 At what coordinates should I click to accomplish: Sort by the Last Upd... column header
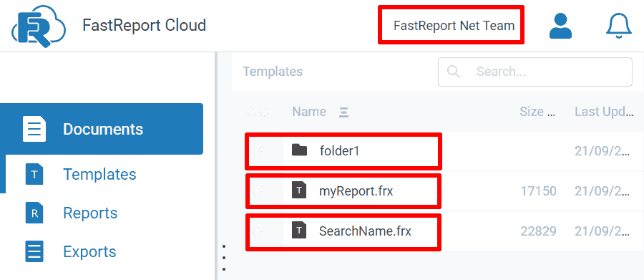[x=604, y=112]
